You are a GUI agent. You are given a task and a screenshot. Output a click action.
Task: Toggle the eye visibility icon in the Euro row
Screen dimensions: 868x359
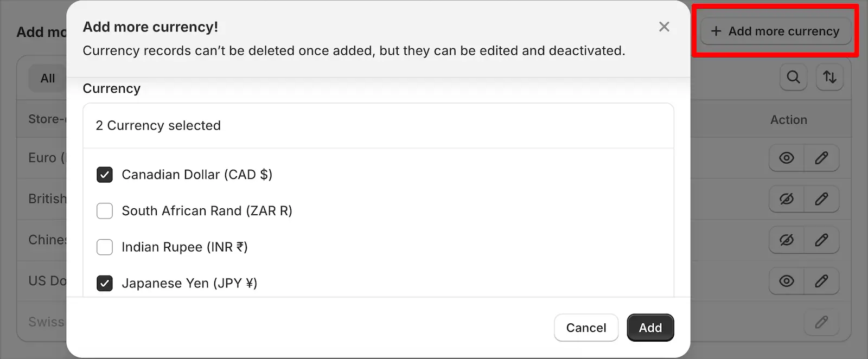(x=787, y=158)
